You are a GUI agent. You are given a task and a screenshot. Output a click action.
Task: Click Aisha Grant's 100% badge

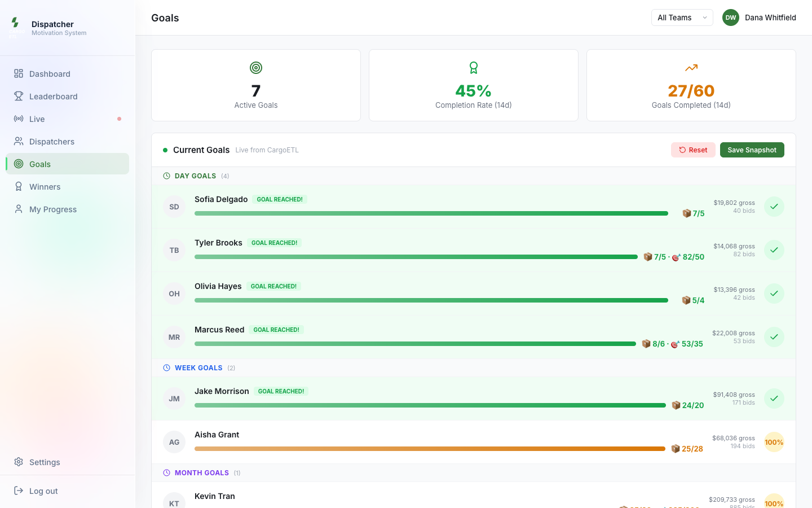coord(774,442)
